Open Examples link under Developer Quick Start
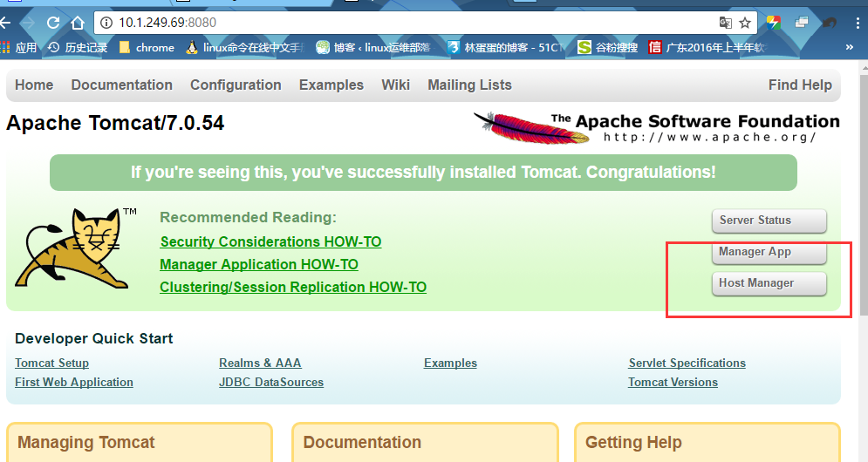 (451, 363)
